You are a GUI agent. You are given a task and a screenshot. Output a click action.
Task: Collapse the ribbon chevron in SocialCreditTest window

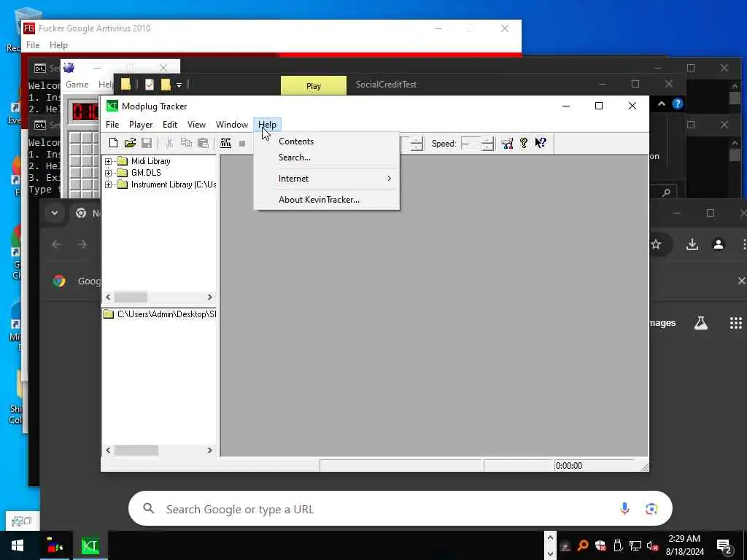[661, 104]
